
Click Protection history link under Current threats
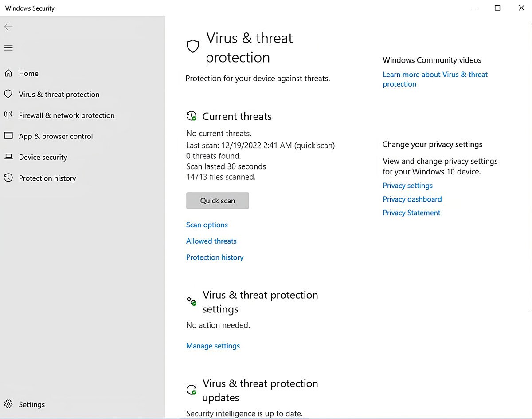[x=215, y=257]
